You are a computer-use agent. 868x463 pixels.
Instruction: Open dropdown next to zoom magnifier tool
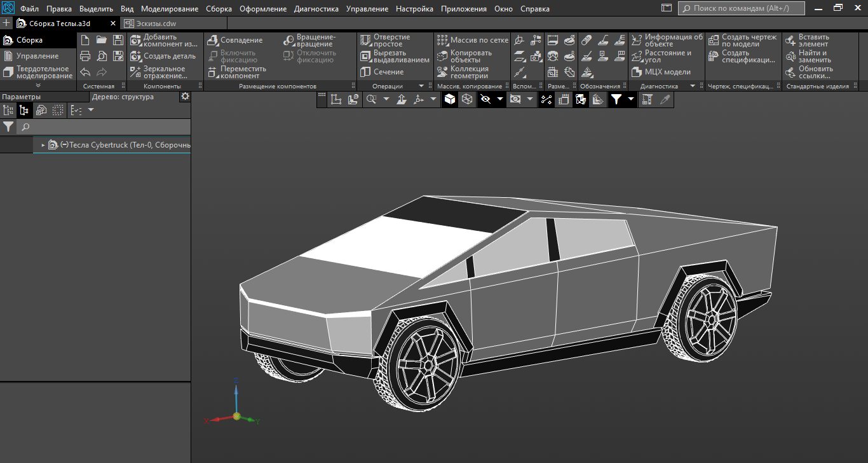(386, 99)
